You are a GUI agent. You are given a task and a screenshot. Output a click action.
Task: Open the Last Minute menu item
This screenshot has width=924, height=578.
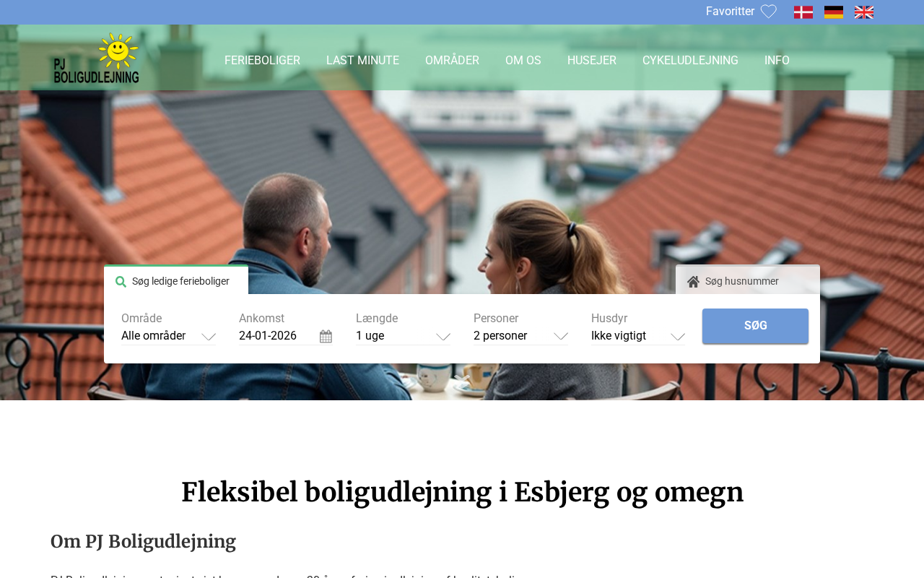click(362, 61)
